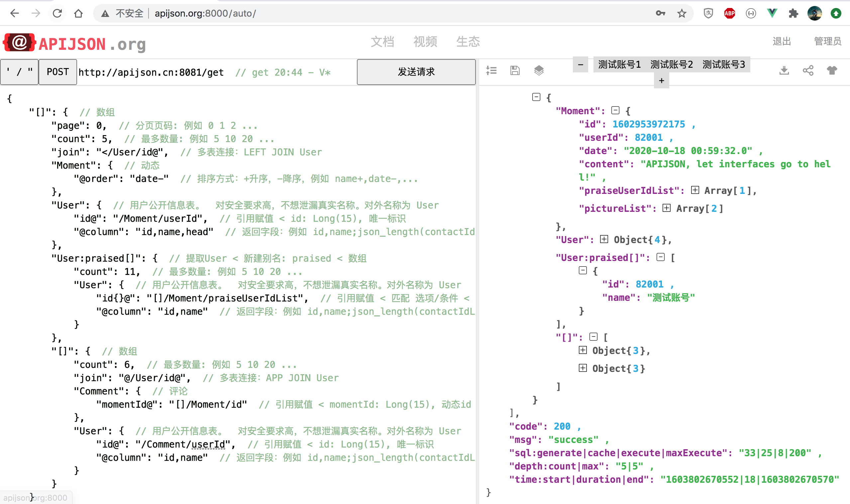This screenshot has height=504, width=850.
Task: Open the 文档 menu item
Action: pyautogui.click(x=383, y=42)
